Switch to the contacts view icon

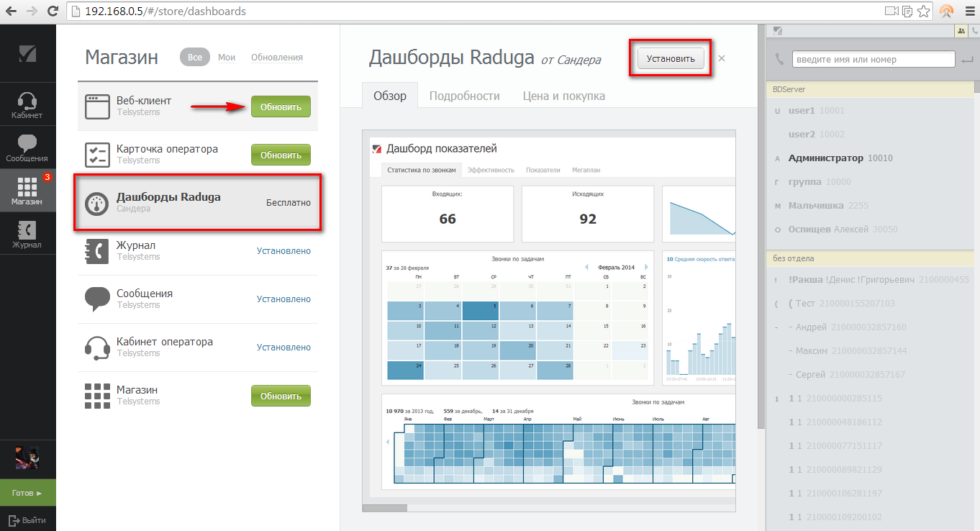(x=961, y=31)
